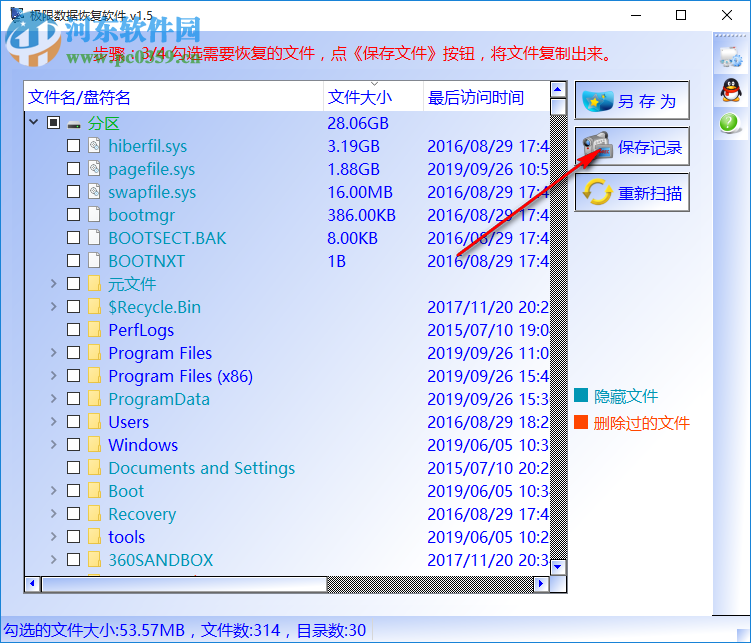This screenshot has width=751, height=643.
Task: Check the Windows folder checkbox
Action: (x=73, y=444)
